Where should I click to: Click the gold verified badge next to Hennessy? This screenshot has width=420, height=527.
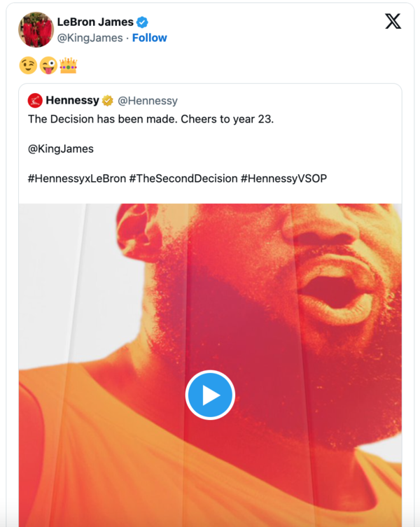(x=108, y=101)
